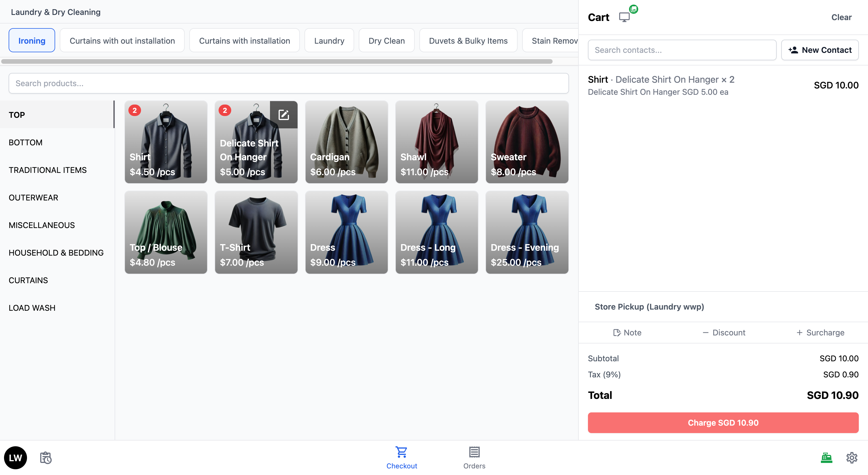Image resolution: width=868 pixels, height=475 pixels.
Task: Switch to Duvets & Bulky Items tab
Action: click(x=468, y=41)
